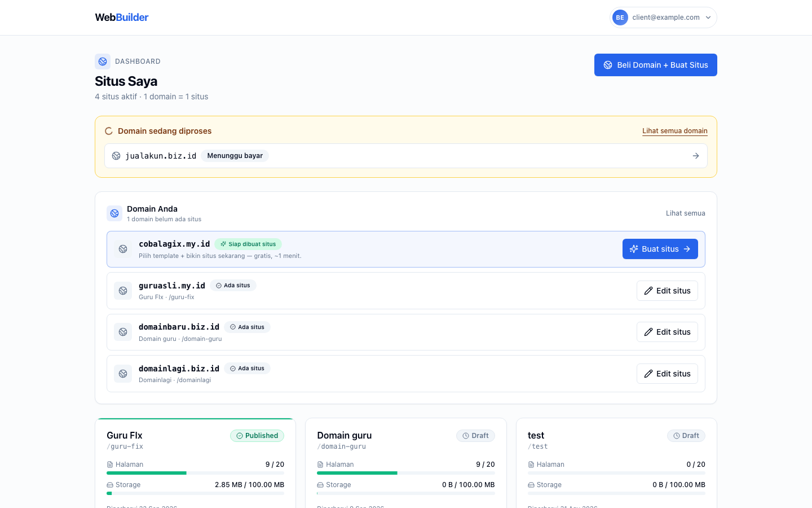Click Buat situs for cobalagix.my.id

point(660,249)
